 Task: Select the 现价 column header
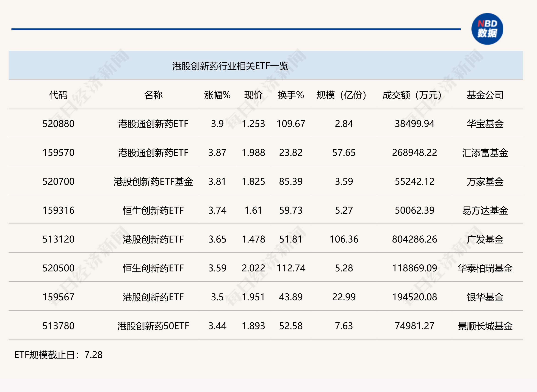pyautogui.click(x=253, y=95)
